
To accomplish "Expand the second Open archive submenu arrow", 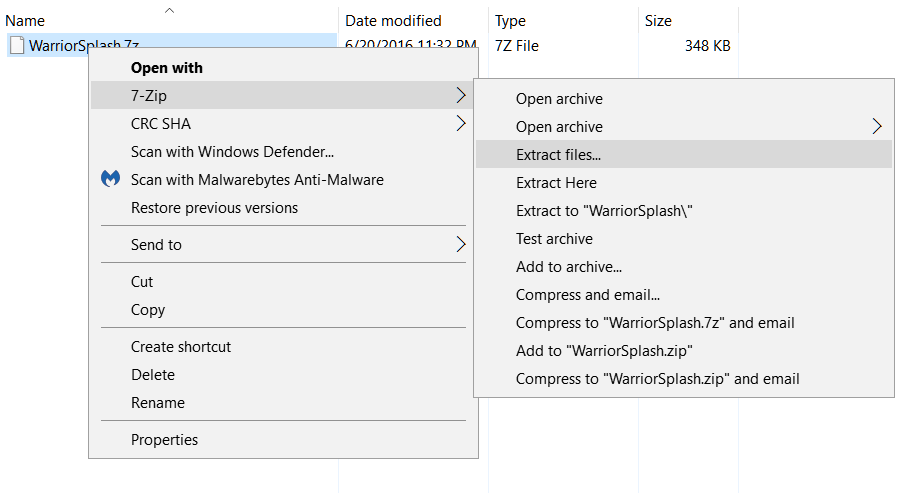I will (877, 126).
